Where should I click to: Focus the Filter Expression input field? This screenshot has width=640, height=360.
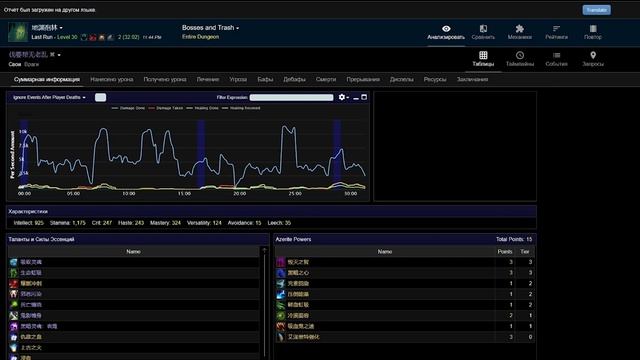click(x=291, y=97)
